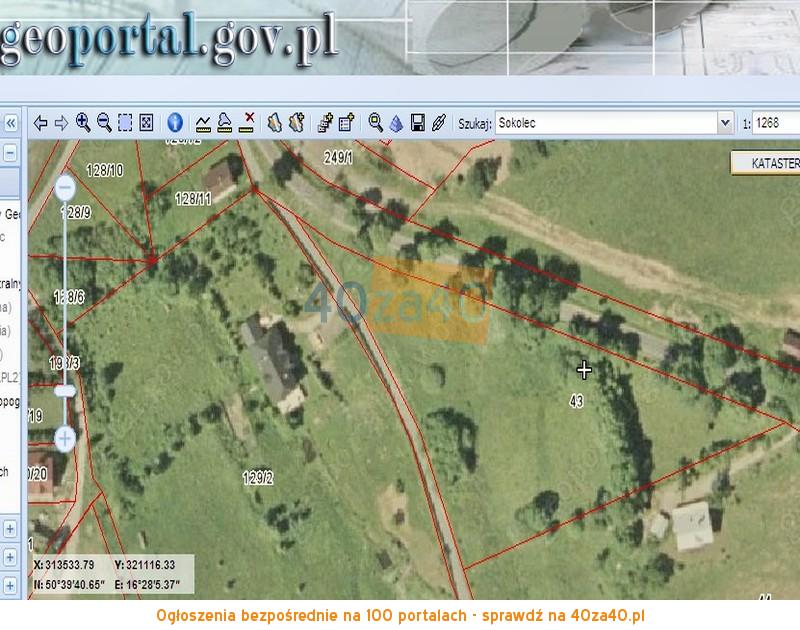Open the blue info identify tool
This screenshot has width=800, height=630.
pos(175,123)
